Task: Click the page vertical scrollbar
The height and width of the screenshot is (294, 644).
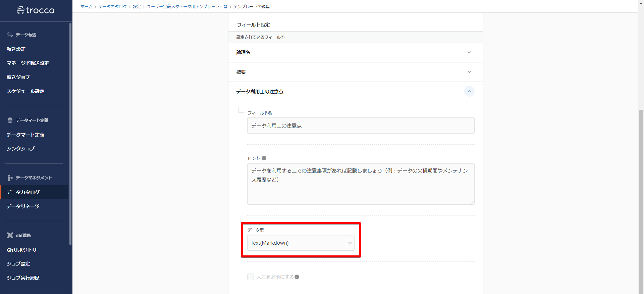Action: click(641, 201)
